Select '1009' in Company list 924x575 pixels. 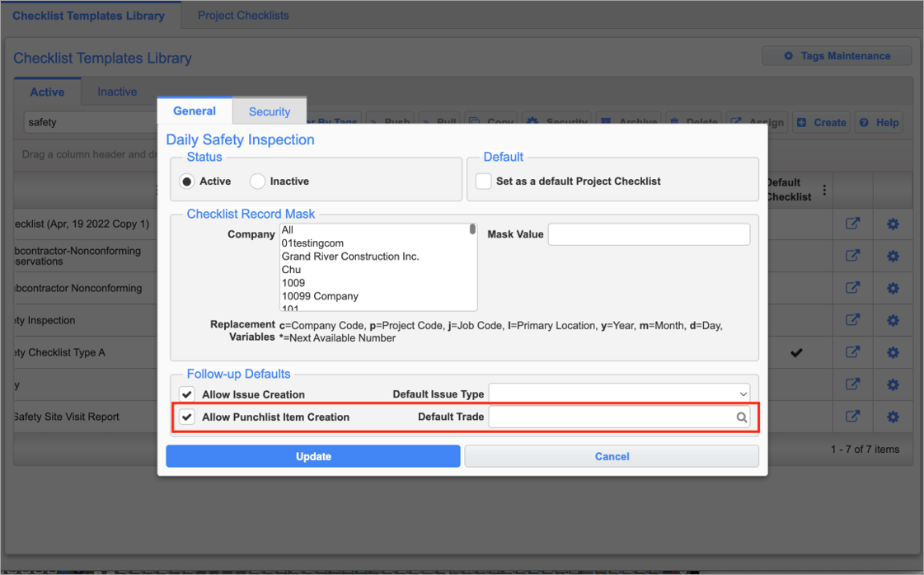tap(293, 283)
